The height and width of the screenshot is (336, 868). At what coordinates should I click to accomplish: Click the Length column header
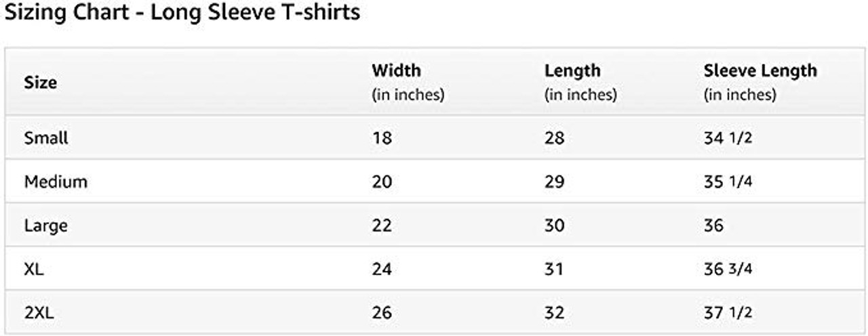click(x=572, y=70)
